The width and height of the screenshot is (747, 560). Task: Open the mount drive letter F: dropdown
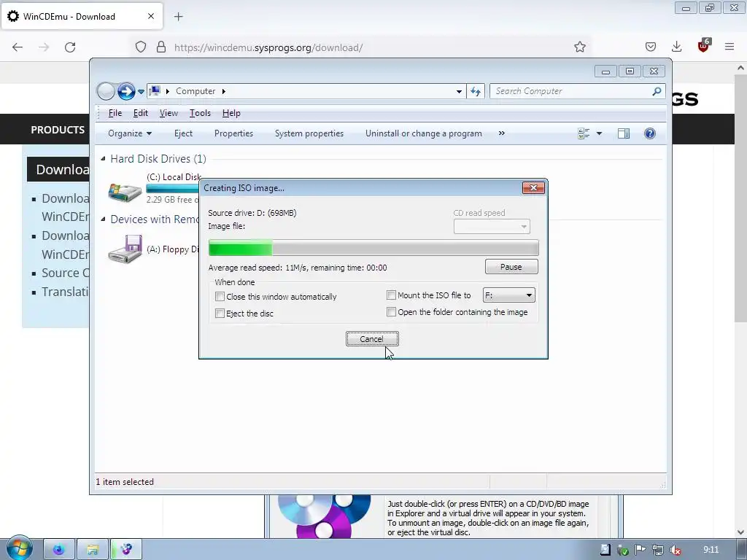pyautogui.click(x=508, y=295)
